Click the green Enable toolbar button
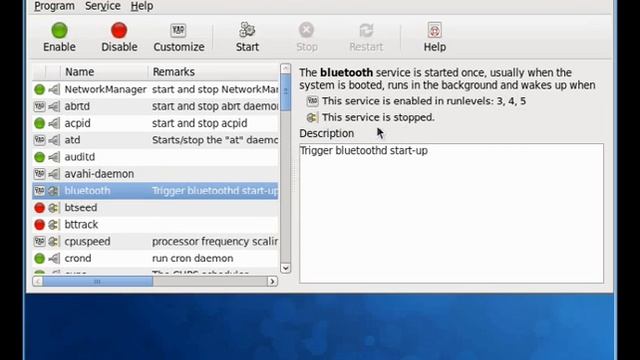The image size is (640, 360). [x=59, y=37]
